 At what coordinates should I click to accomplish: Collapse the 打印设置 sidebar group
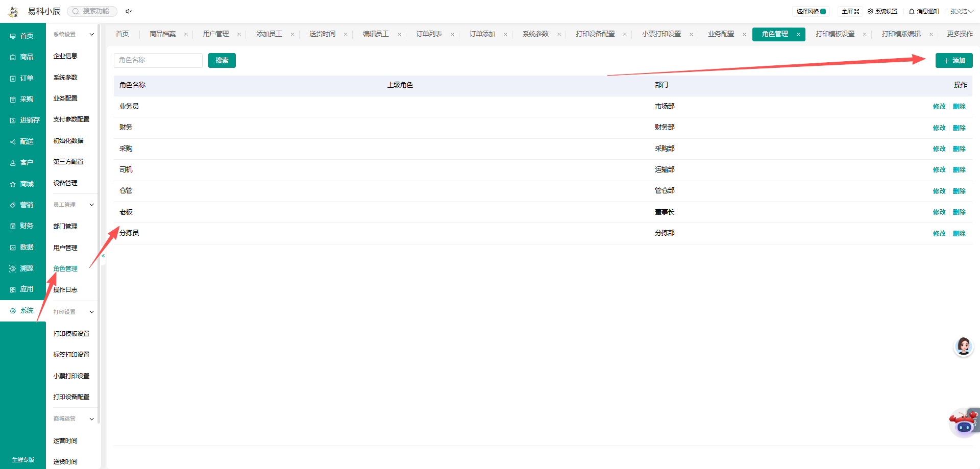(x=92, y=312)
